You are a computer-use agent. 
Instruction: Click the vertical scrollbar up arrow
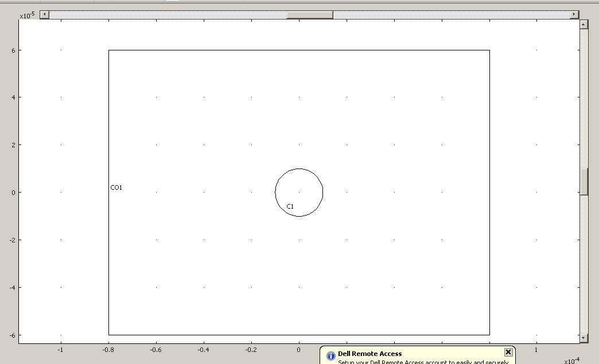click(584, 25)
